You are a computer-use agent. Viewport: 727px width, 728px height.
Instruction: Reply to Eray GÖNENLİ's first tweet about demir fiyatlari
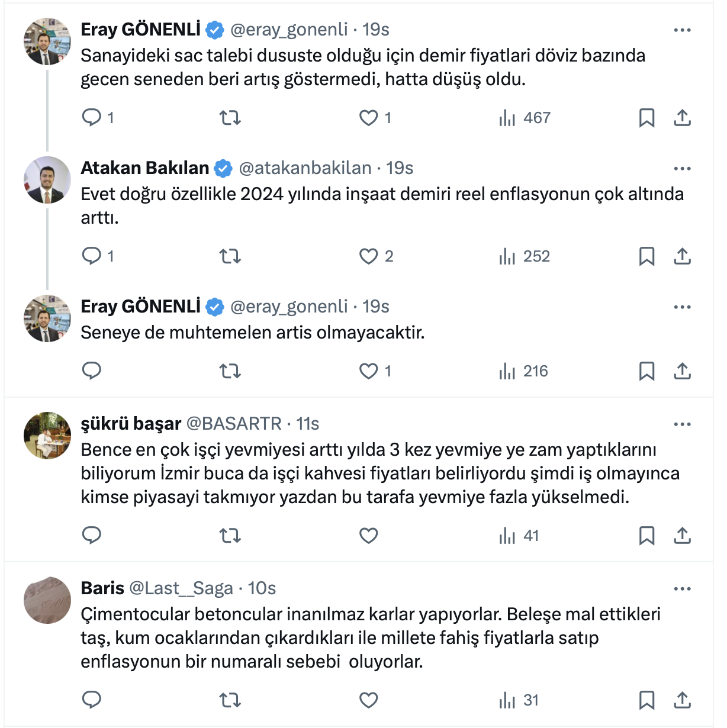[92, 118]
